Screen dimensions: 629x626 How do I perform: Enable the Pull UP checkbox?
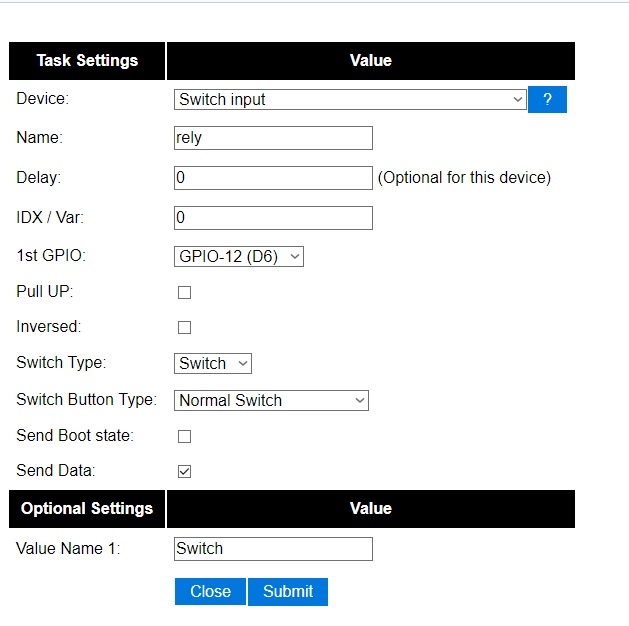[x=184, y=293]
